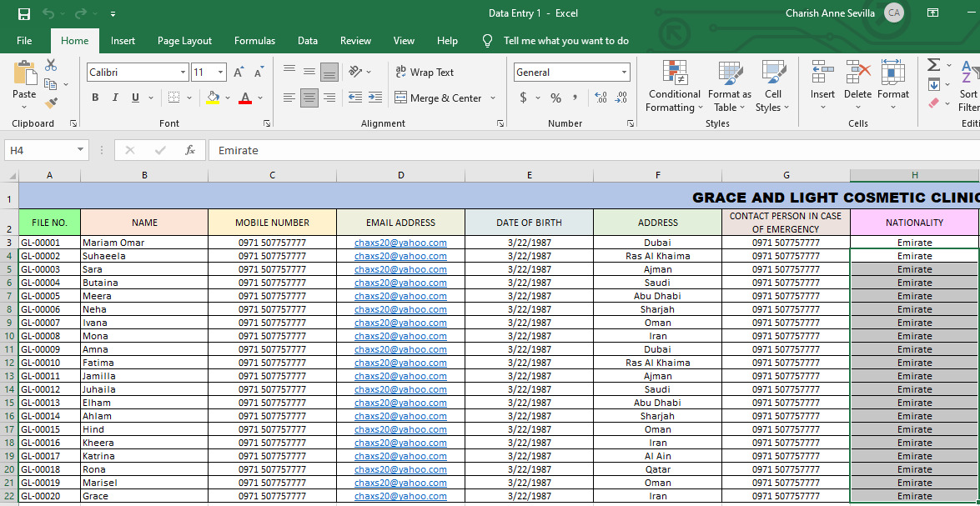Increase the font size with the larger A
This screenshot has width=980, height=506.
[x=239, y=73]
